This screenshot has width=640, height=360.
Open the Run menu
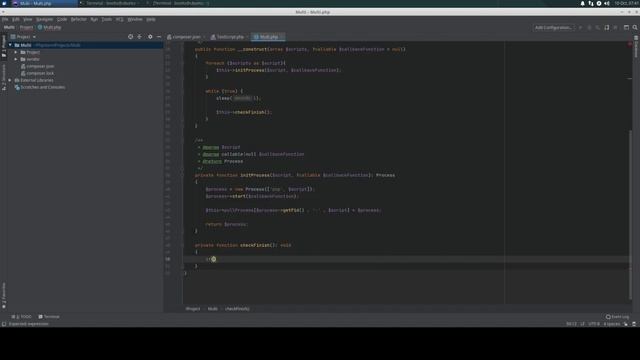pyautogui.click(x=94, y=19)
